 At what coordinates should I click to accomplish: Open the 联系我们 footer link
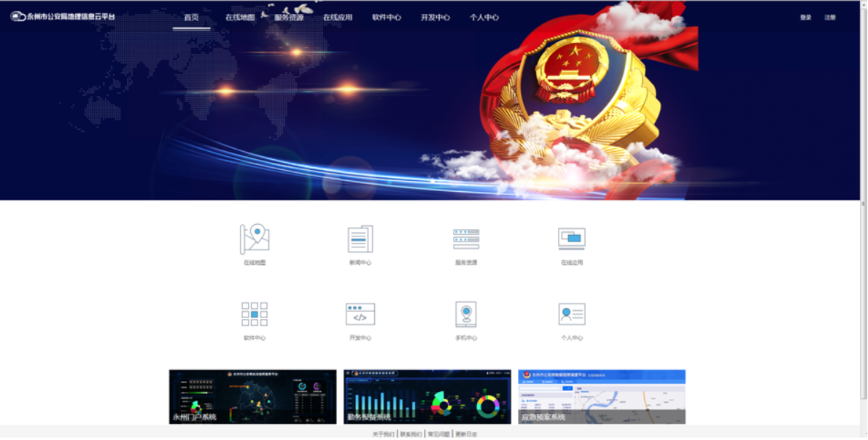pyautogui.click(x=411, y=434)
